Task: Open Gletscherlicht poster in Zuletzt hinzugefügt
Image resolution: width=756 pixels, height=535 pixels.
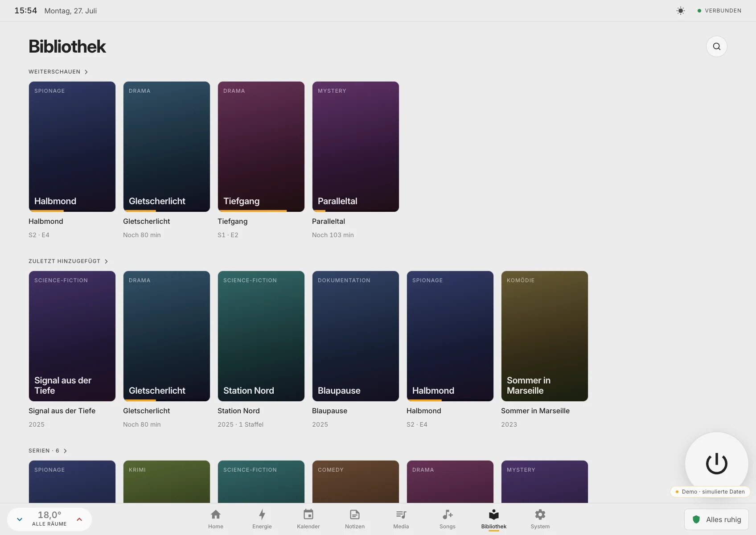Action: pyautogui.click(x=167, y=336)
